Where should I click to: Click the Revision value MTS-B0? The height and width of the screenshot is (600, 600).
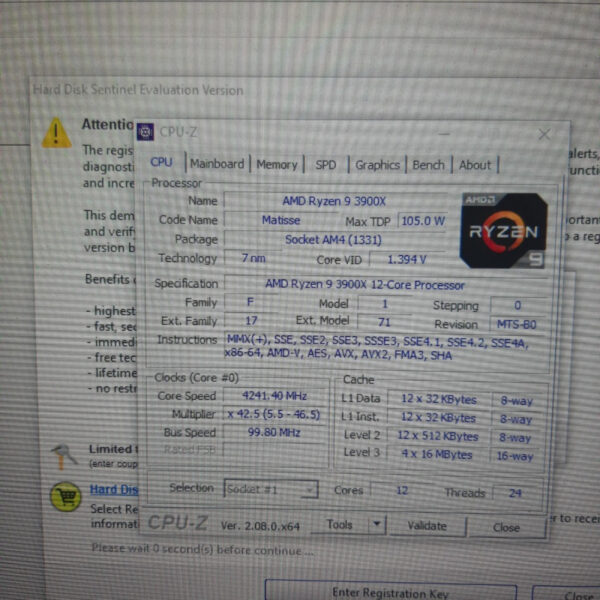(x=517, y=325)
